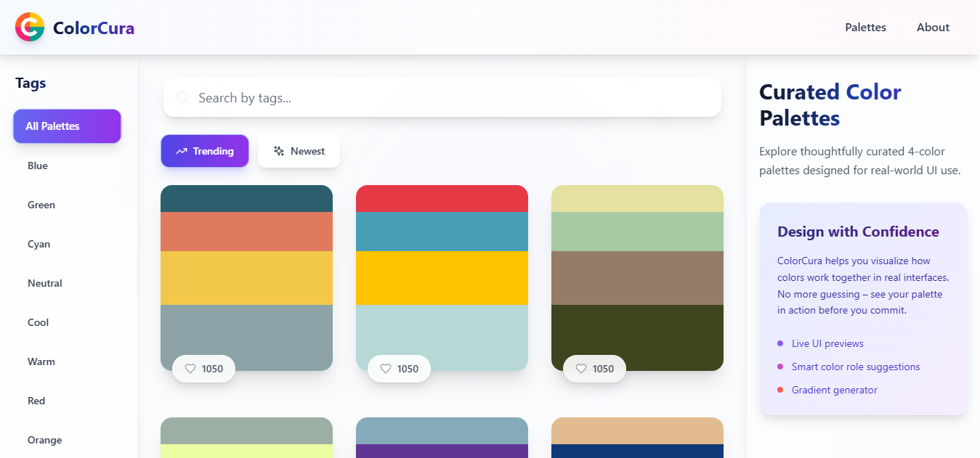Pick the Warm tag
The height and width of the screenshot is (458, 980).
pyautogui.click(x=41, y=361)
